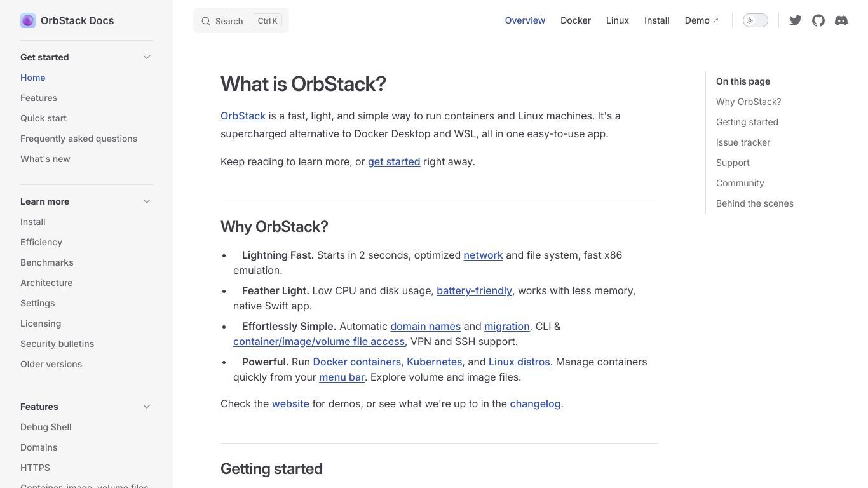This screenshot has height=488, width=868.
Task: Open the Kubernetes link
Action: [434, 362]
